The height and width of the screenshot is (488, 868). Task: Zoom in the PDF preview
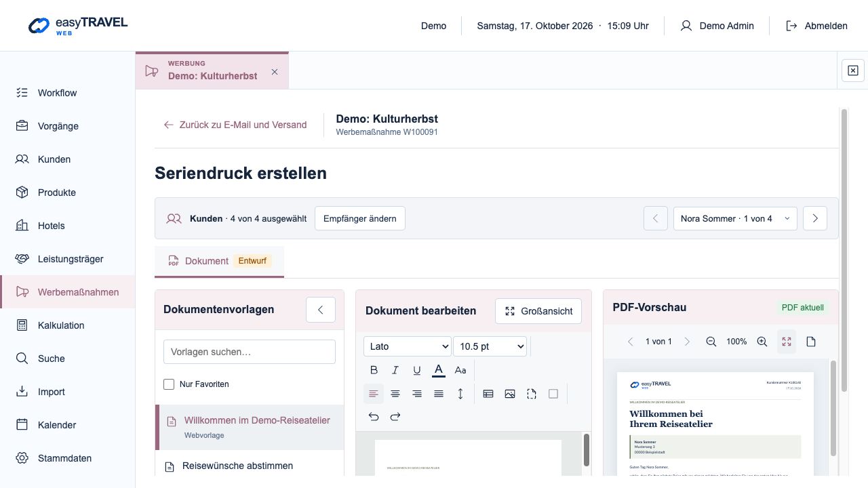point(762,342)
